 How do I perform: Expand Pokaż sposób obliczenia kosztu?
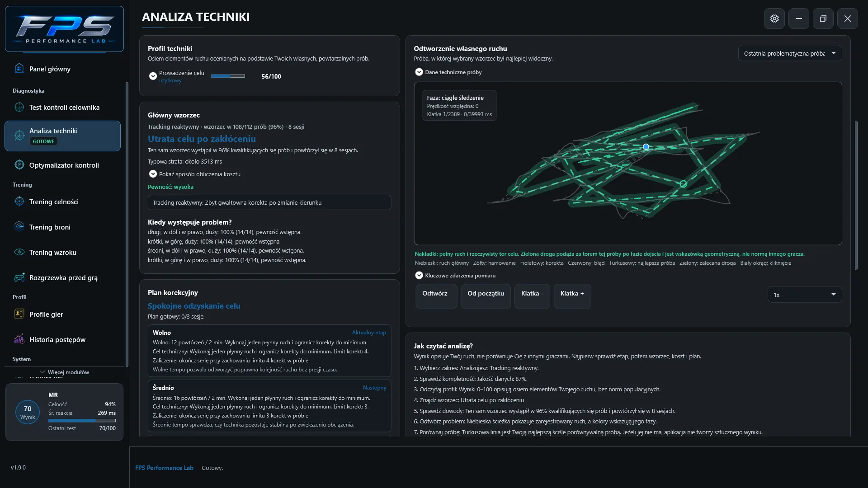[153, 174]
